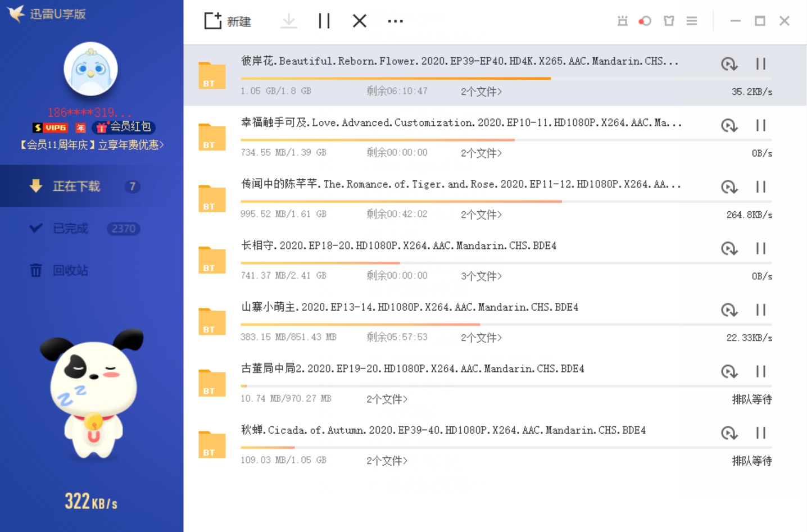Screen dimensions: 807x532
Task: Pause all downloads from the top toolbar
Action: click(324, 21)
